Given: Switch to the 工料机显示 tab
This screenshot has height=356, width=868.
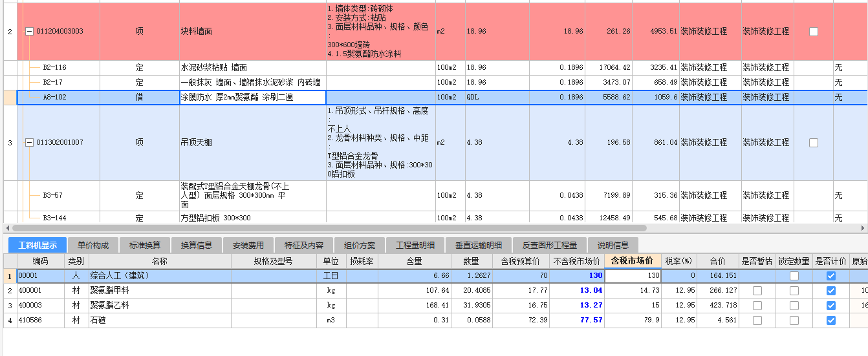Looking at the screenshot, I should pos(38,246).
